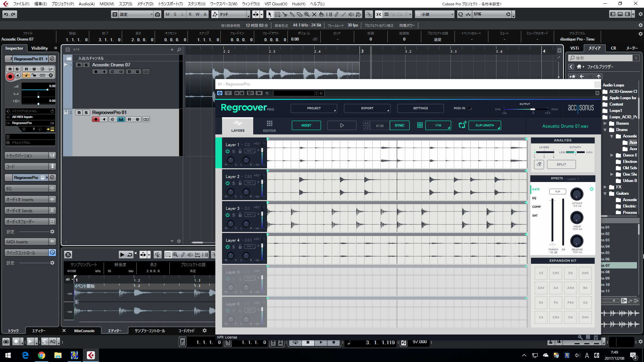Toggle the Gate effect power button
The image size is (644, 362).
[x=592, y=189]
